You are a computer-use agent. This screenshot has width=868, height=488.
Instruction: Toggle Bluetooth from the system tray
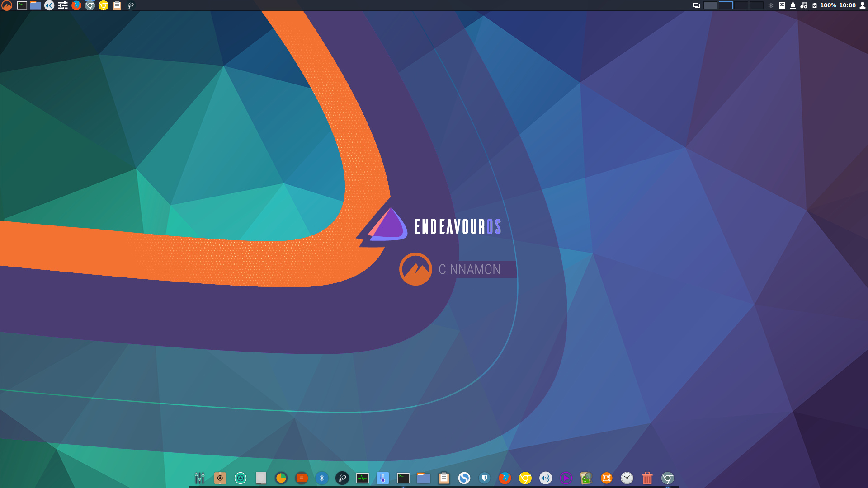point(770,6)
